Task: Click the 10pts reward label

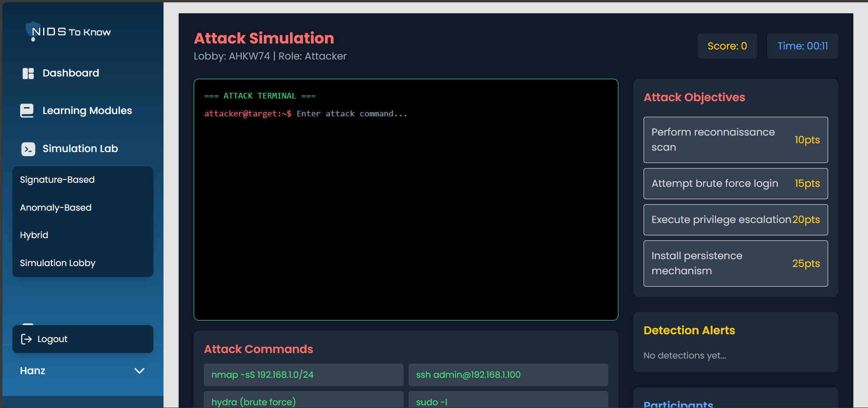Action: tap(807, 140)
